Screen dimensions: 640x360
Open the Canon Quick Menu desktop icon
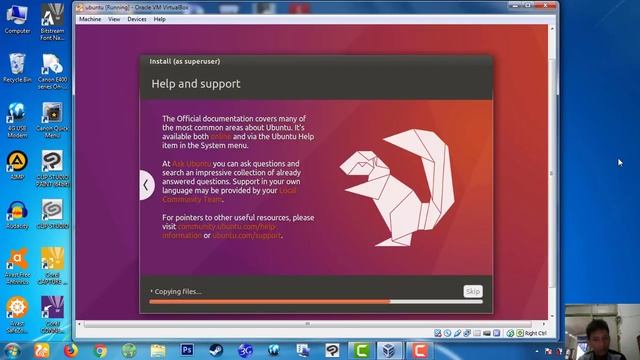pyautogui.click(x=52, y=120)
